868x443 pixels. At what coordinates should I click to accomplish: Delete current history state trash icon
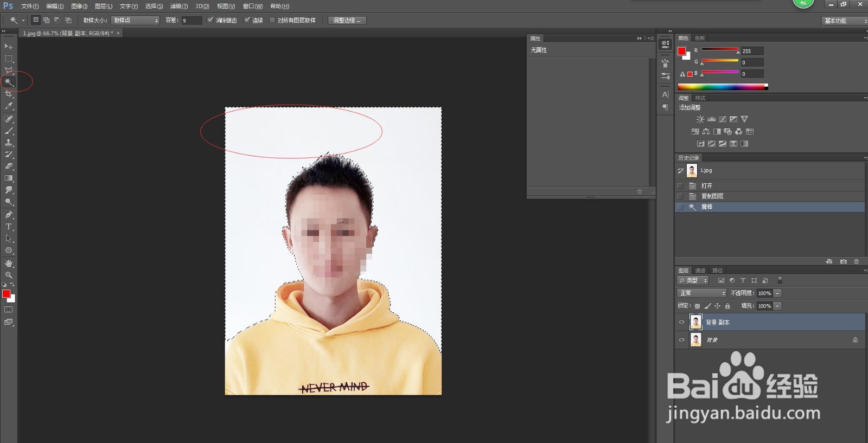pyautogui.click(x=857, y=261)
